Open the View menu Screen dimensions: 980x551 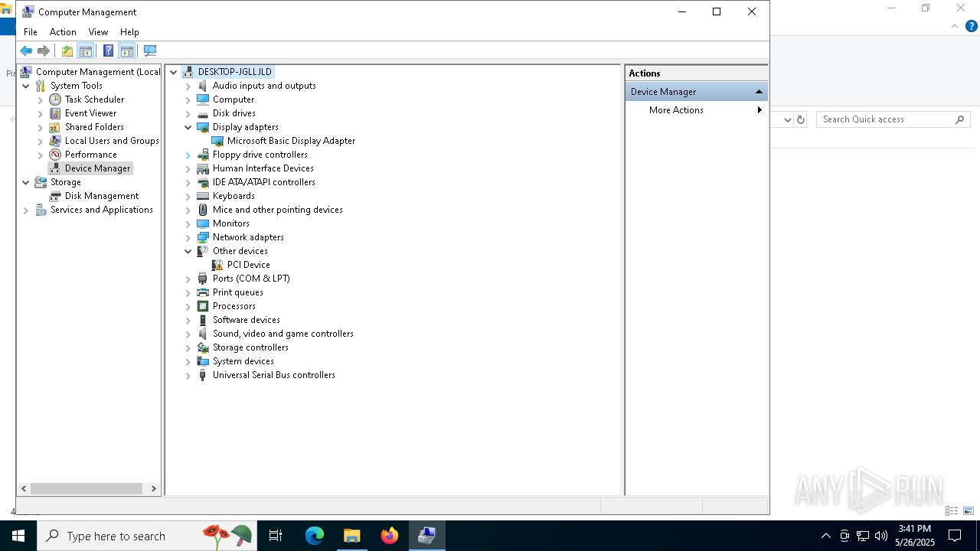click(98, 32)
